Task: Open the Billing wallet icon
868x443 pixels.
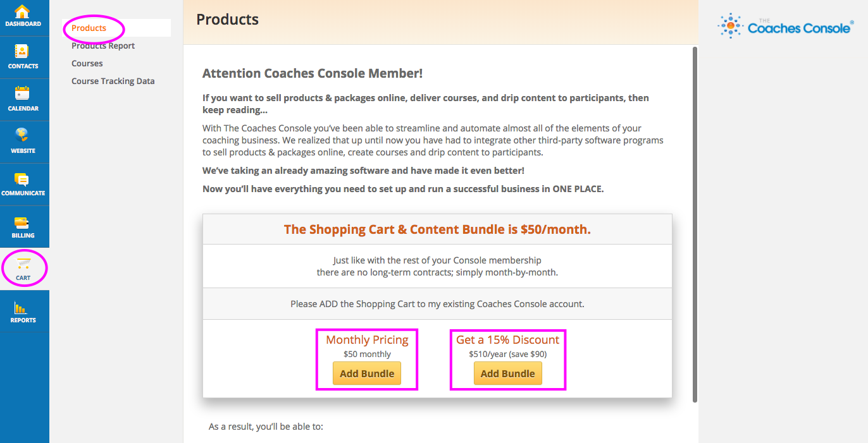Action: (22, 223)
